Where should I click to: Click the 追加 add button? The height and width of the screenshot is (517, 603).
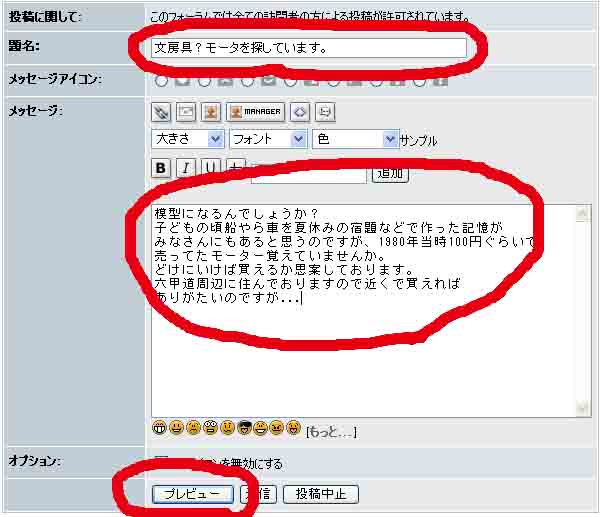[390, 174]
